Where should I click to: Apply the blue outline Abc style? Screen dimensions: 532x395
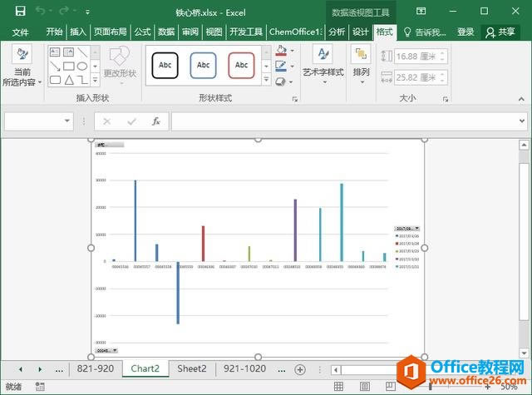click(x=203, y=65)
